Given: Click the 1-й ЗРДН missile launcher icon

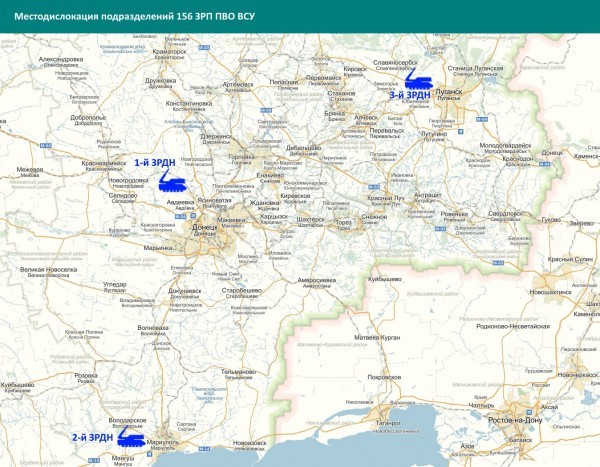Looking at the screenshot, I should (172, 181).
